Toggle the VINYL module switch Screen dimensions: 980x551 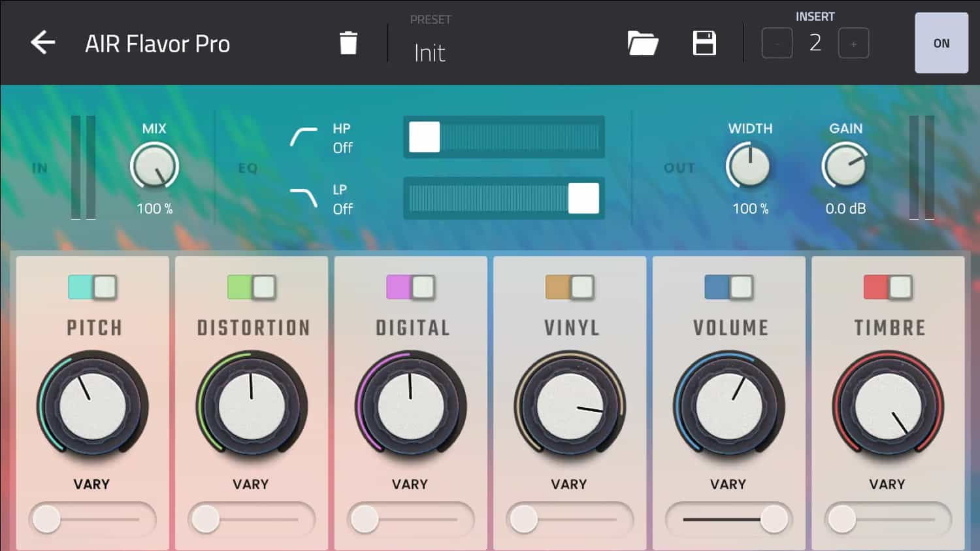click(570, 287)
